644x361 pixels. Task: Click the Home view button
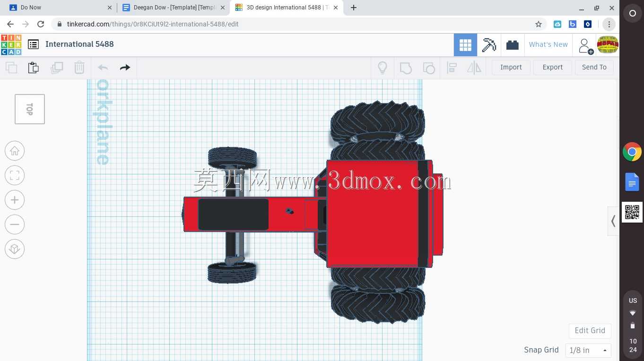point(15,151)
